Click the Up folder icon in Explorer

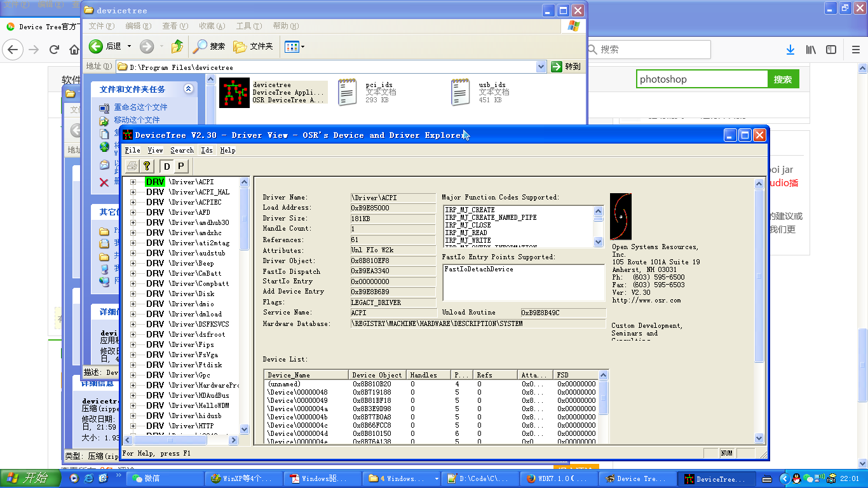click(x=177, y=46)
